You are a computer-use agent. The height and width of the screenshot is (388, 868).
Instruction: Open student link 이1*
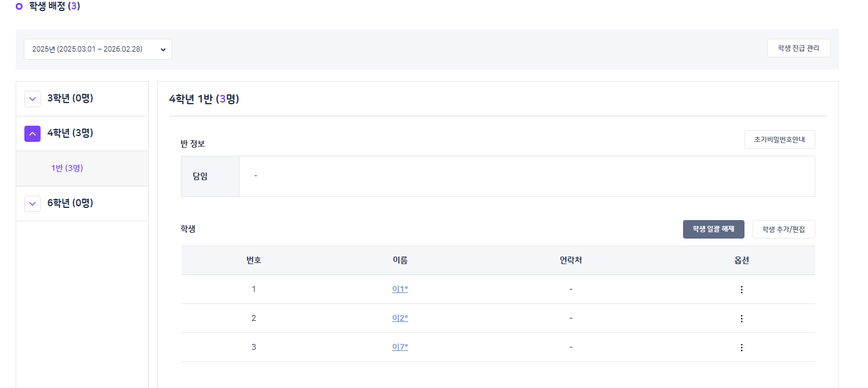click(x=400, y=289)
